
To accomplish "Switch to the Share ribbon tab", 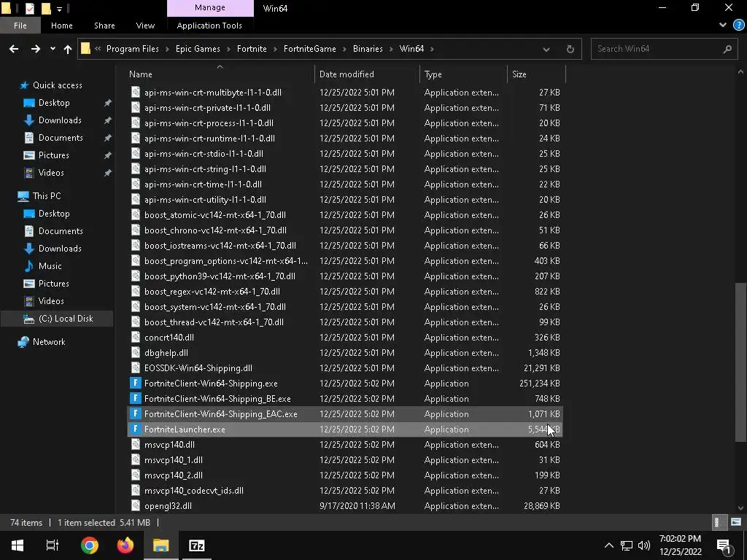I will [x=104, y=26].
